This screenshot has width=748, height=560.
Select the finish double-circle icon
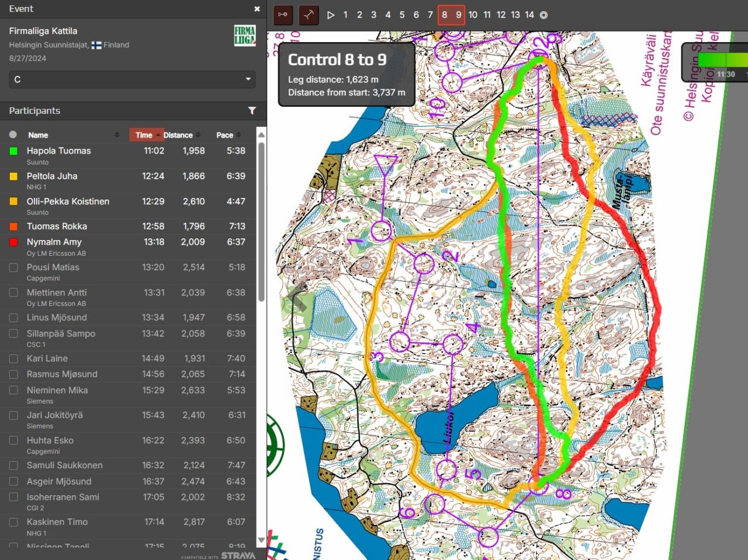[543, 15]
